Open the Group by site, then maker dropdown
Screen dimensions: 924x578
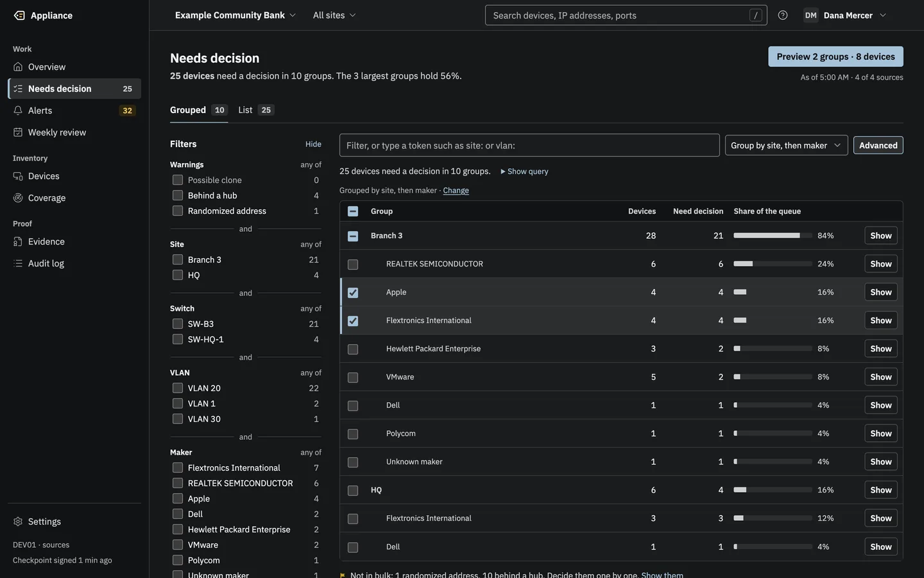[786, 145]
